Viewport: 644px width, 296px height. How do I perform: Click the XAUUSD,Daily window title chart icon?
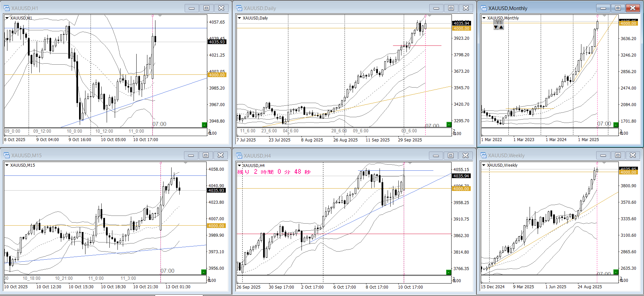point(239,8)
